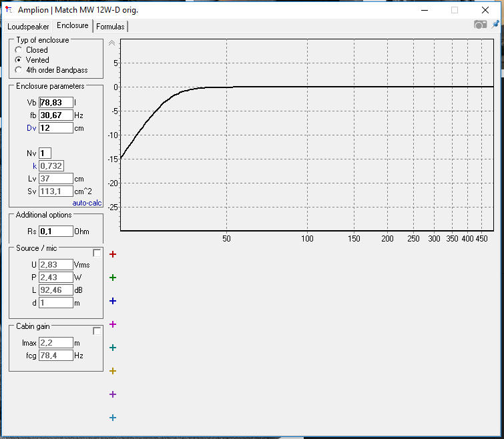Click the light blue plus curve marker
504x439 pixels.
113,418
